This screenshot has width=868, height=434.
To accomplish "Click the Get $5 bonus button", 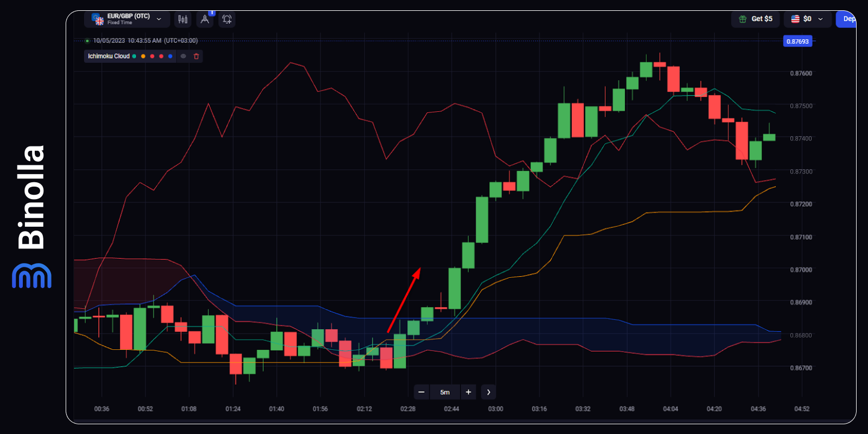I will (x=756, y=19).
